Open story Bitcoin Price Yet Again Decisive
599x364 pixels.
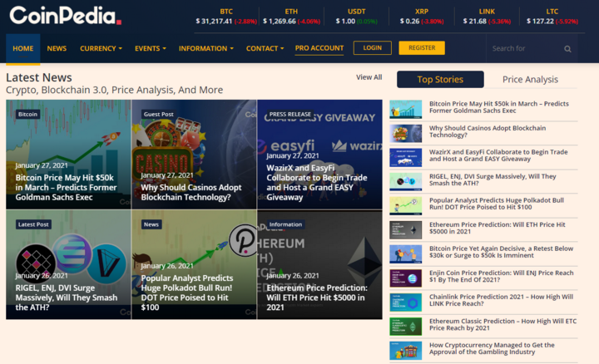point(501,252)
